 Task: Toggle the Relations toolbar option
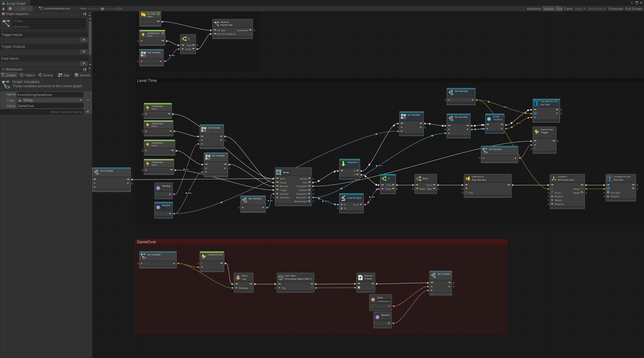click(x=534, y=9)
